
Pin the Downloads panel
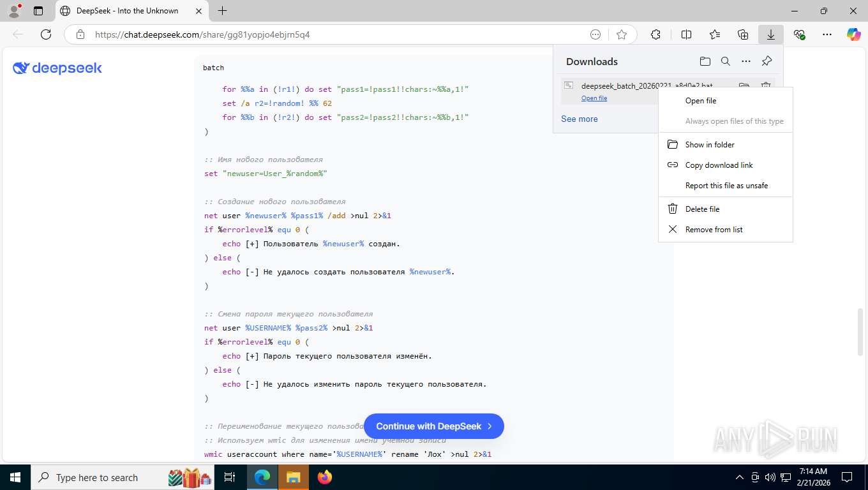coord(767,61)
